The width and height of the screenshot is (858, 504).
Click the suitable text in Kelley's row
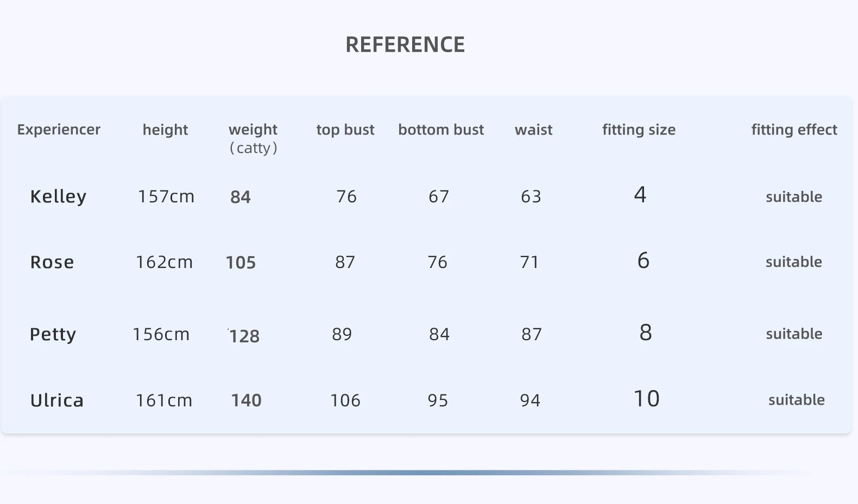[x=794, y=197]
